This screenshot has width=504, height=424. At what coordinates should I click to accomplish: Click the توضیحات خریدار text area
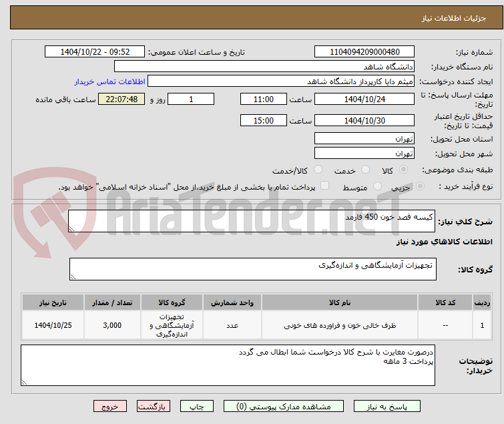click(228, 365)
